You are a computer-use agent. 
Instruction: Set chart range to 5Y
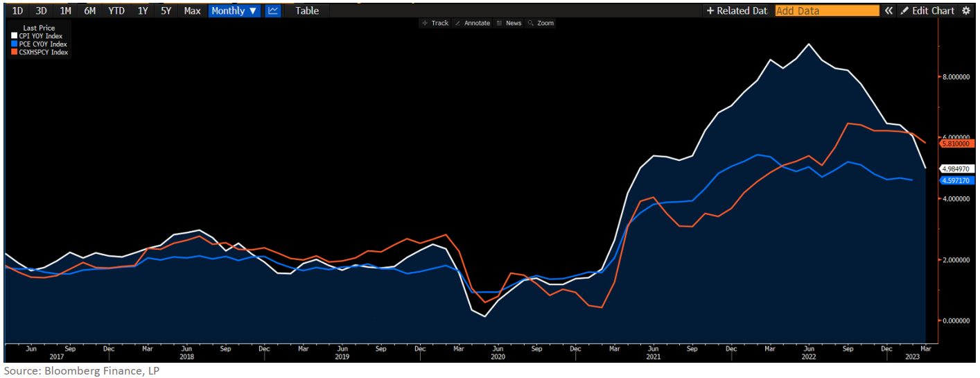166,10
